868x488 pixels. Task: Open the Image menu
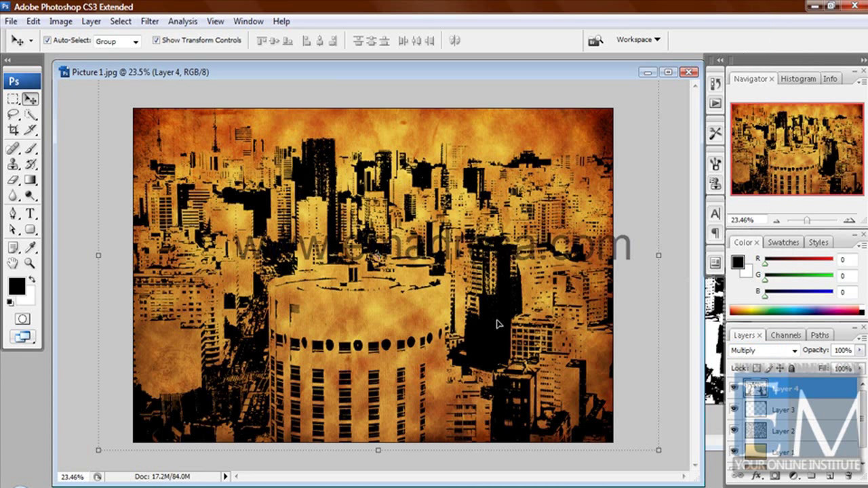click(x=60, y=21)
